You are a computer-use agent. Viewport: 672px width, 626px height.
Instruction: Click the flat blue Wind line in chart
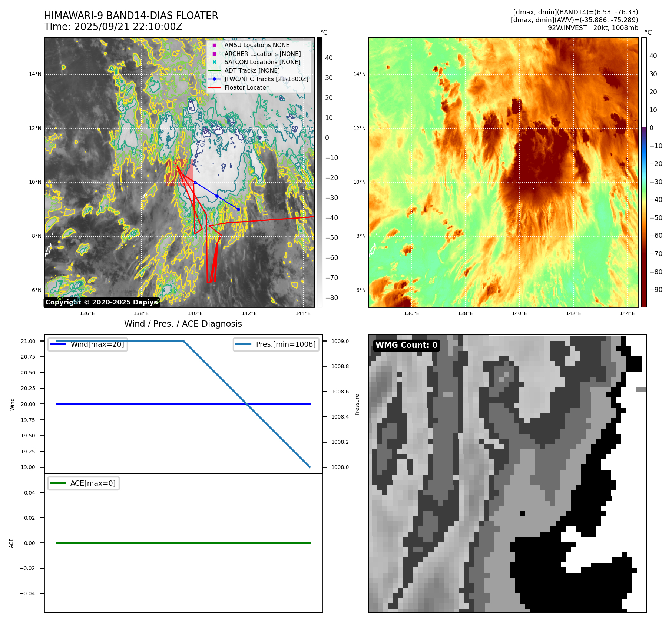click(183, 404)
